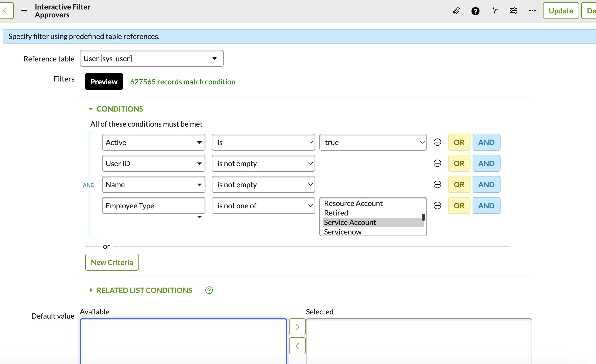Click the paperclip attachments icon
Image resolution: width=596 pixels, height=364 pixels.
click(456, 11)
